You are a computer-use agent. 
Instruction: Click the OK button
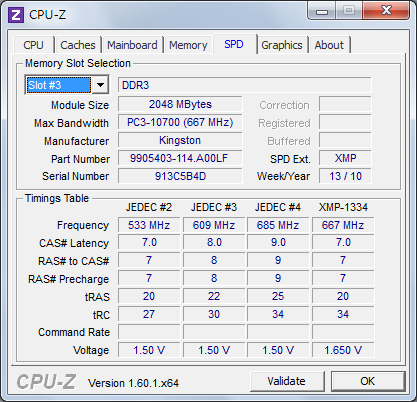click(x=368, y=381)
